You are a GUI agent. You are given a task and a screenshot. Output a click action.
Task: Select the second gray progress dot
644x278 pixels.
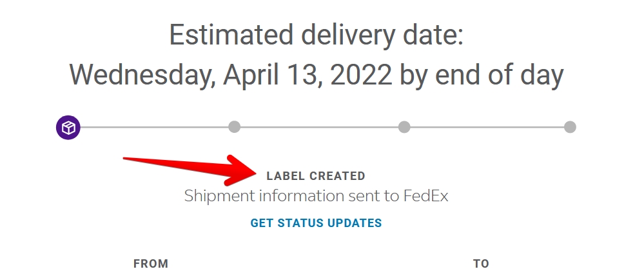coord(235,127)
